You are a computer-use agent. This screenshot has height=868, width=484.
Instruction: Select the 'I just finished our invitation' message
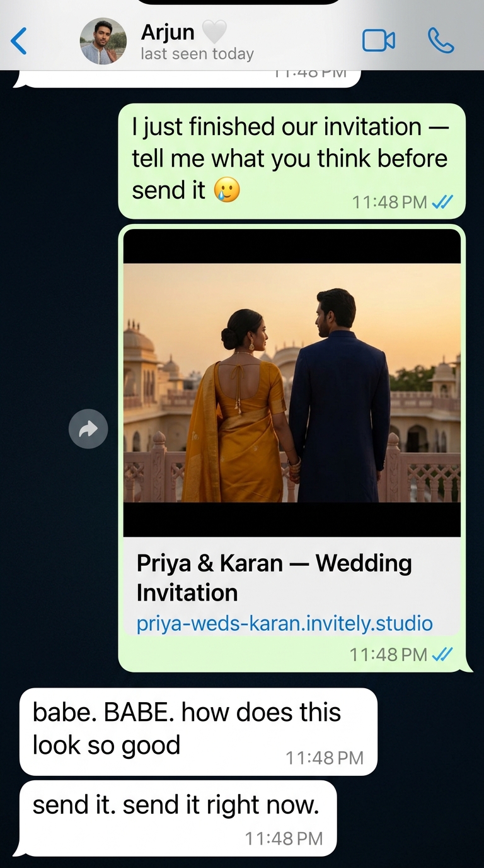(292, 161)
